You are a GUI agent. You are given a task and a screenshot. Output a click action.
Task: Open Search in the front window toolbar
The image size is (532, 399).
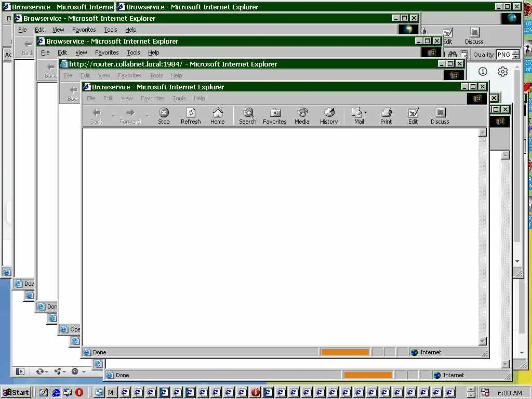[248, 116]
